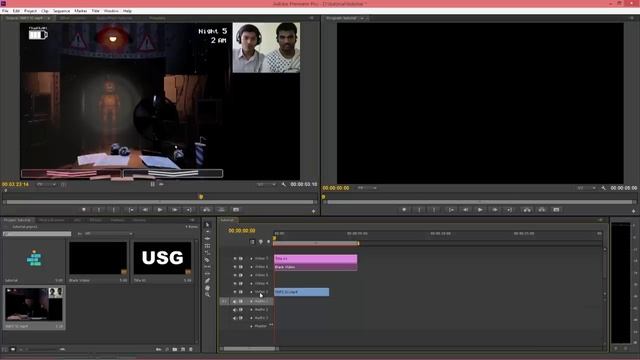Open the Window menu
The width and height of the screenshot is (640, 360).
click(111, 11)
